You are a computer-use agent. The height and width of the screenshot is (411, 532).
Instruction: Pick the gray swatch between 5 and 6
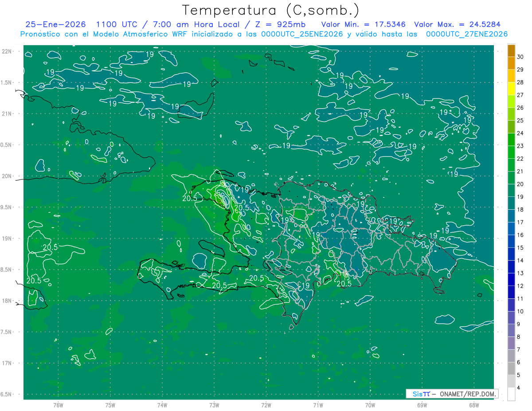tap(511, 369)
